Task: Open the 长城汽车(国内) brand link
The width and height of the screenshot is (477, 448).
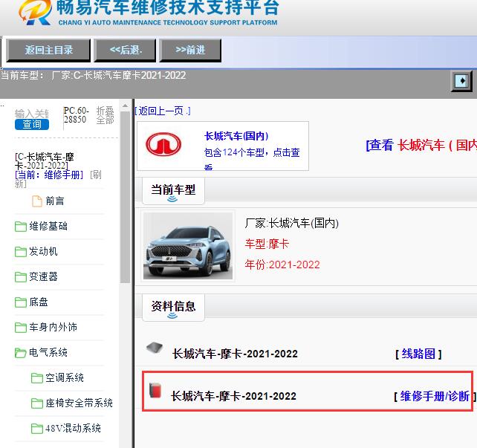Action: coord(236,136)
